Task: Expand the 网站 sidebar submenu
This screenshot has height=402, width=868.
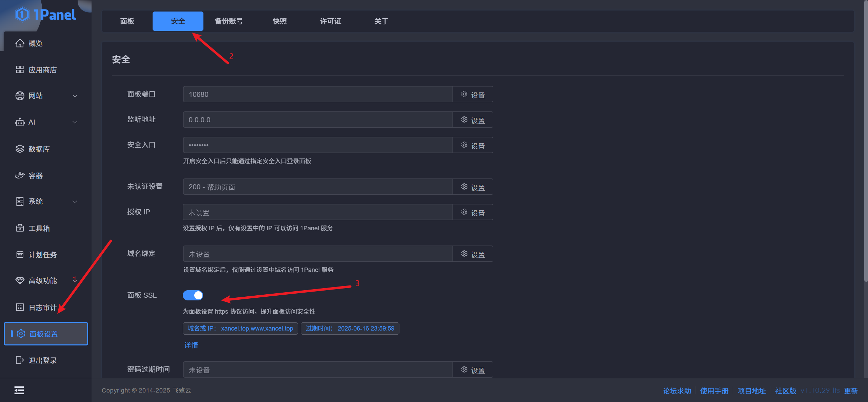Action: pos(75,96)
